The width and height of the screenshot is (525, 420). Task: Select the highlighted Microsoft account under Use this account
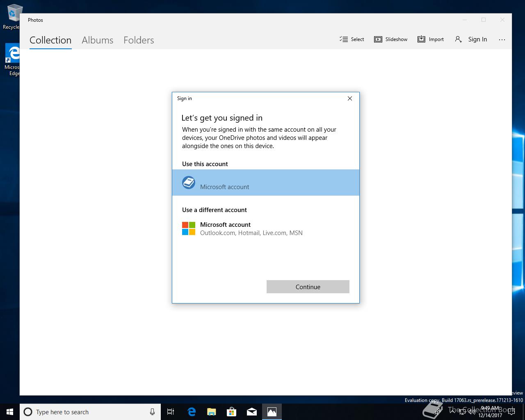click(266, 183)
